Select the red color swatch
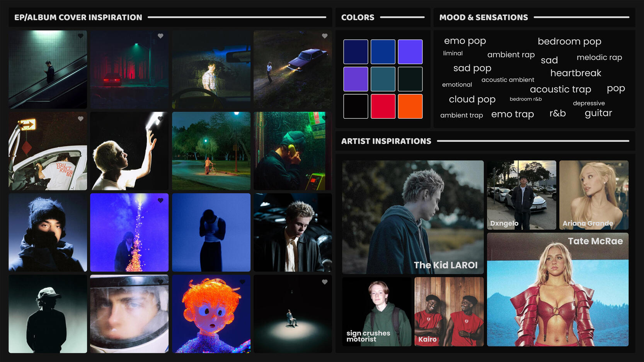644x362 pixels. pyautogui.click(x=383, y=106)
